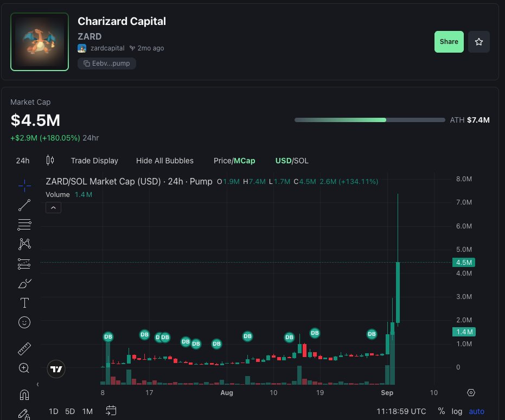The image size is (505, 420).
Task: Click the ZARD/SOL Market Cap chart title
Action: [x=129, y=181]
